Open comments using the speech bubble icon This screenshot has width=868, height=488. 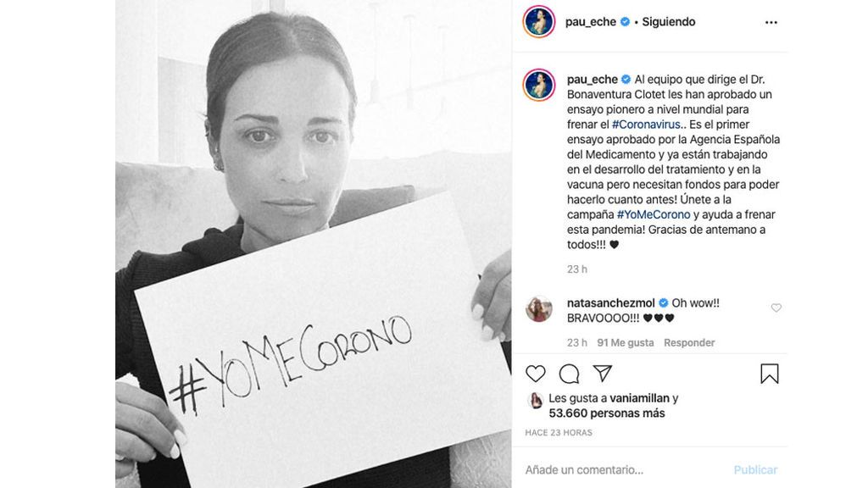point(569,374)
